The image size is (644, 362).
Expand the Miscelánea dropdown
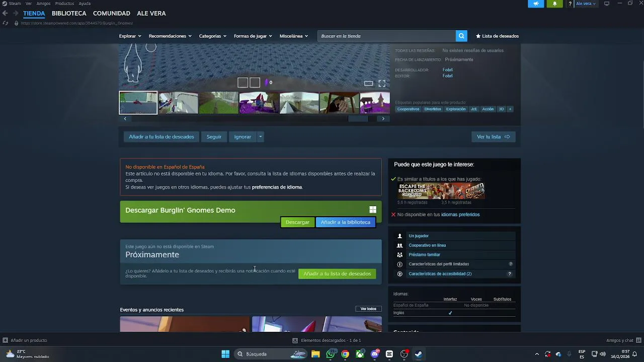pyautogui.click(x=294, y=36)
